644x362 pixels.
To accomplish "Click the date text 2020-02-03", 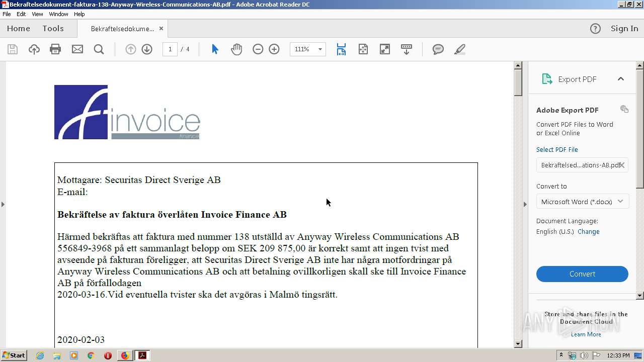I will point(81,340).
